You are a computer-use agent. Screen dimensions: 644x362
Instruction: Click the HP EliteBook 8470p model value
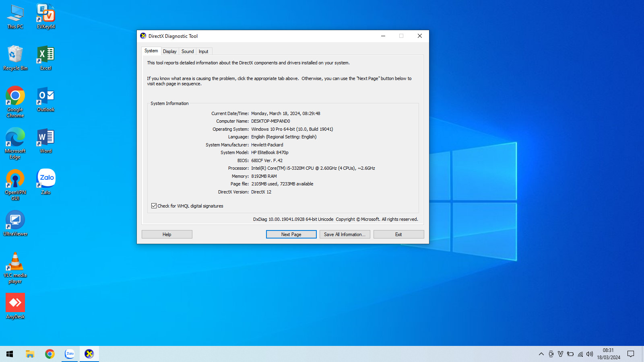[x=270, y=152]
